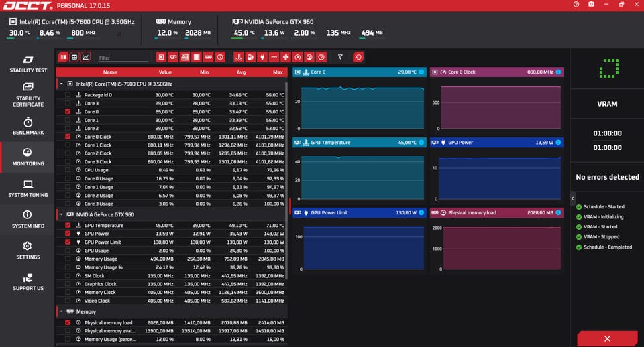
Task: Switch to table-only view icon
Action: pos(74,57)
